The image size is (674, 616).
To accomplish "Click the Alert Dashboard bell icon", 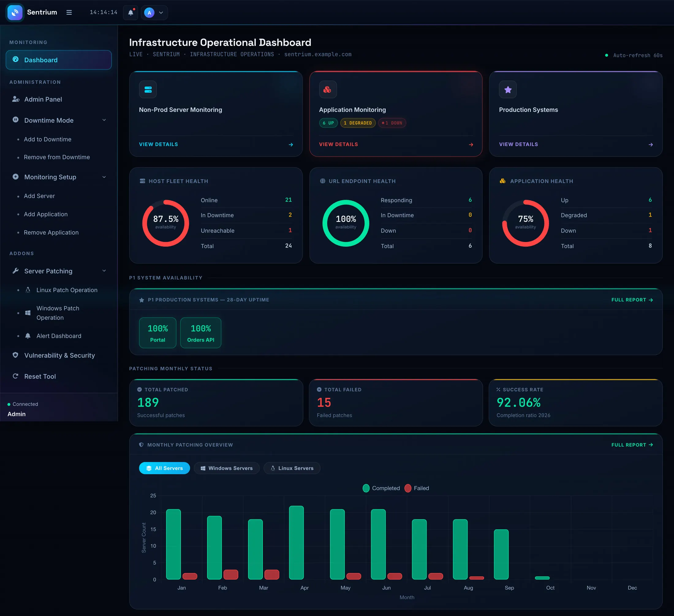I will tap(28, 336).
